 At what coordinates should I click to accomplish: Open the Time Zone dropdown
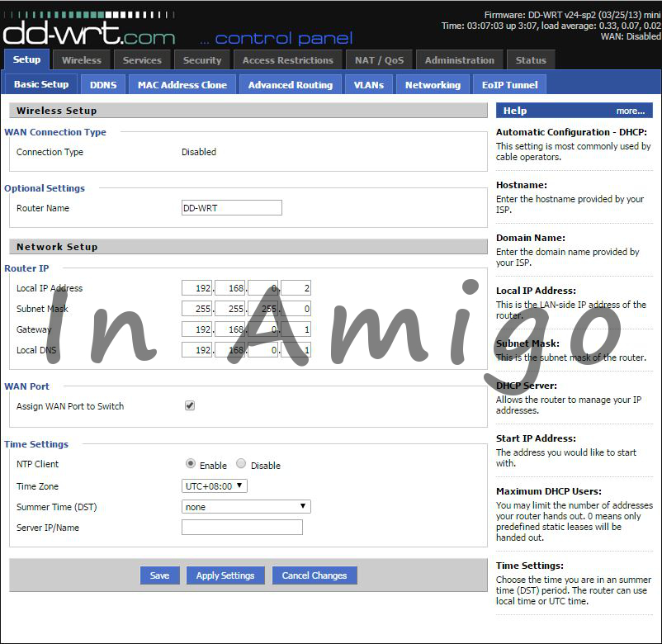[x=213, y=485]
